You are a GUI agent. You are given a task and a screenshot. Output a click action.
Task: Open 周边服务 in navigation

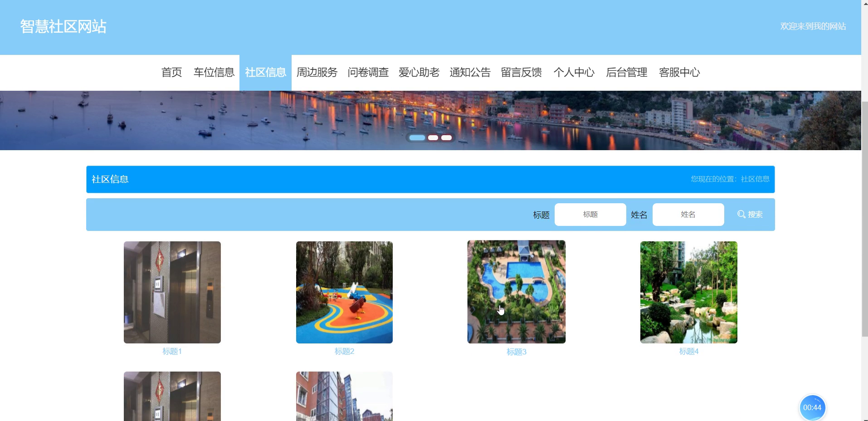pos(317,73)
